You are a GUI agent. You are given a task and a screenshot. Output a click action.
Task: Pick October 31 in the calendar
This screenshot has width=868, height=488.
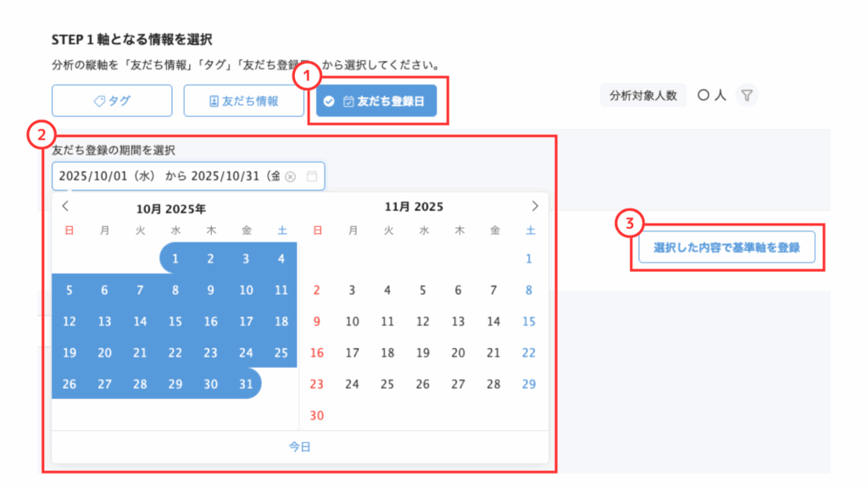tap(246, 384)
